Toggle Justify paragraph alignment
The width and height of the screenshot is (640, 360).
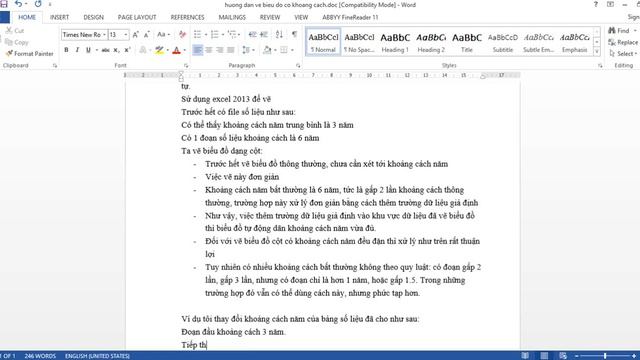pos(231,50)
